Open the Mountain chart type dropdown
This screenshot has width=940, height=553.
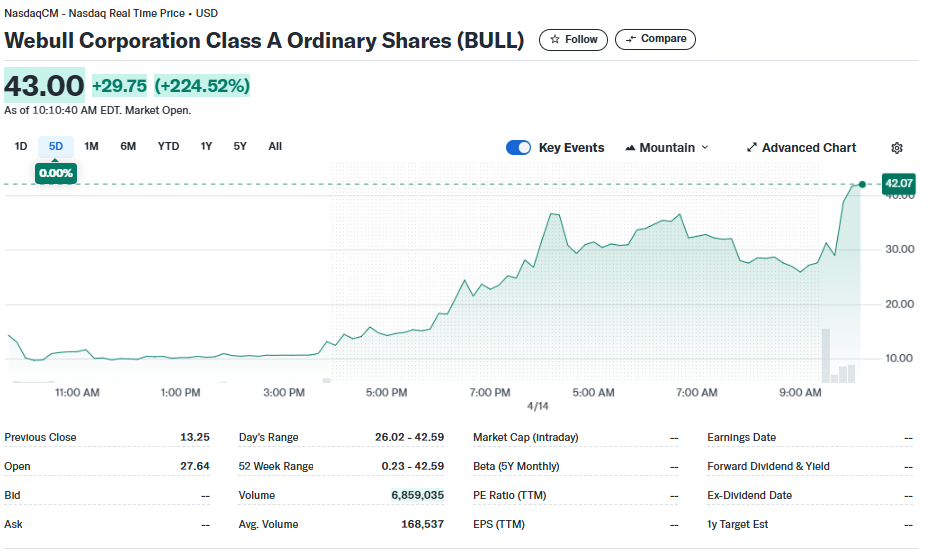667,148
